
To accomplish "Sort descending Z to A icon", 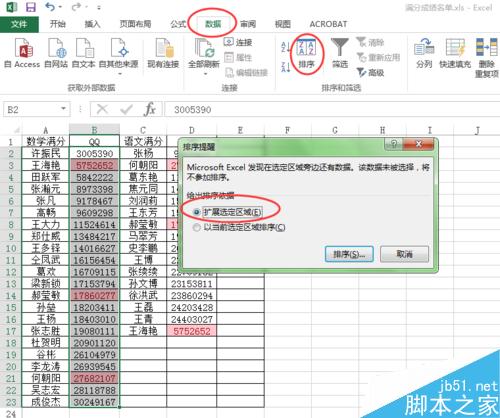I will 286,67.
